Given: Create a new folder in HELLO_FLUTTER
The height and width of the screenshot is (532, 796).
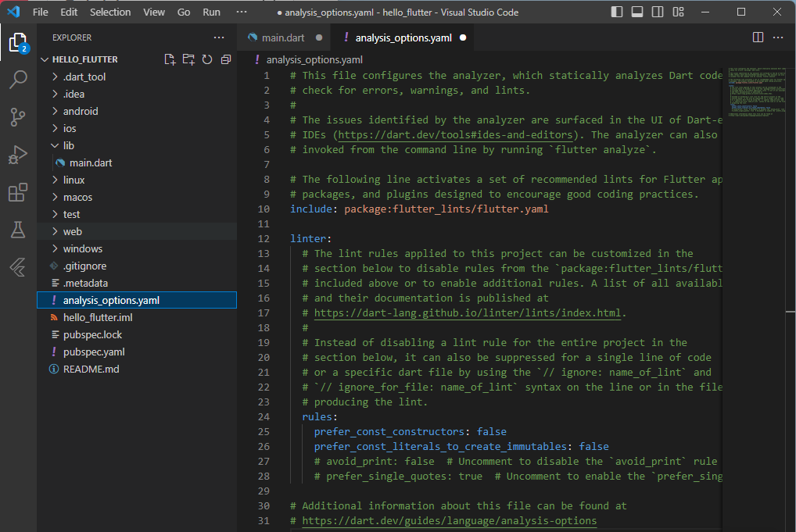Looking at the screenshot, I should click(x=188, y=59).
